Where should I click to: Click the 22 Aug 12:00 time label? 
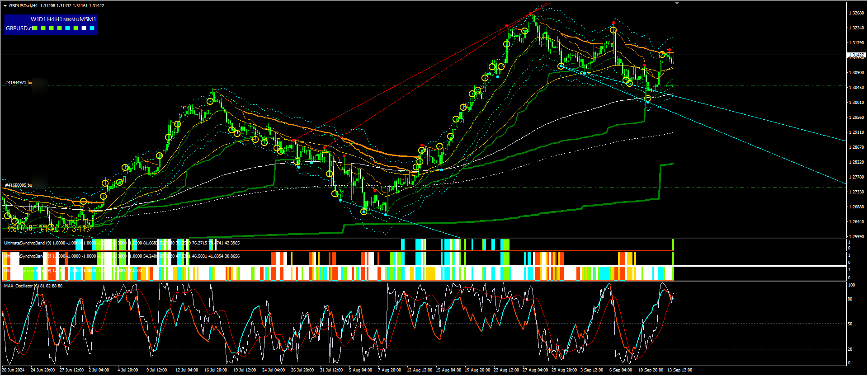(506, 370)
